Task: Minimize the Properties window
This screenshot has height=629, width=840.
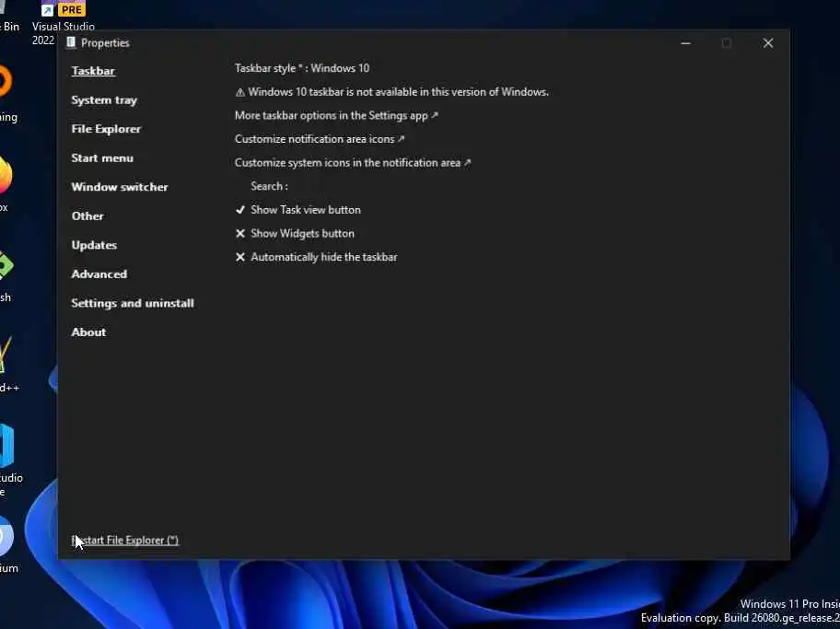Action: (x=685, y=43)
